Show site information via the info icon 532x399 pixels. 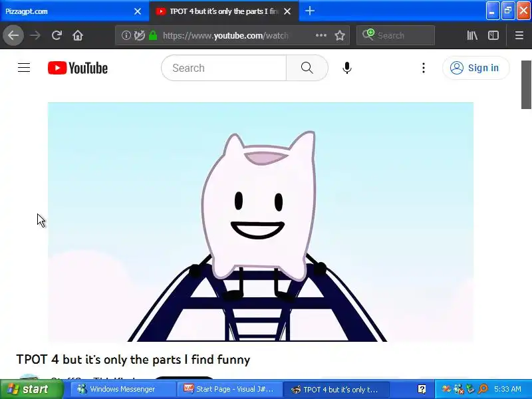click(x=126, y=35)
